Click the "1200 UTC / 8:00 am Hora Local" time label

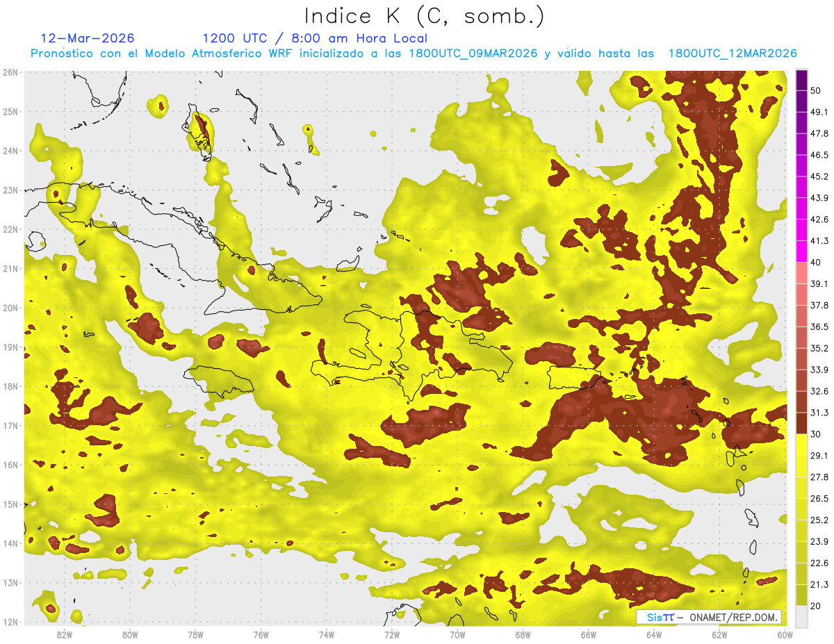tap(315, 38)
